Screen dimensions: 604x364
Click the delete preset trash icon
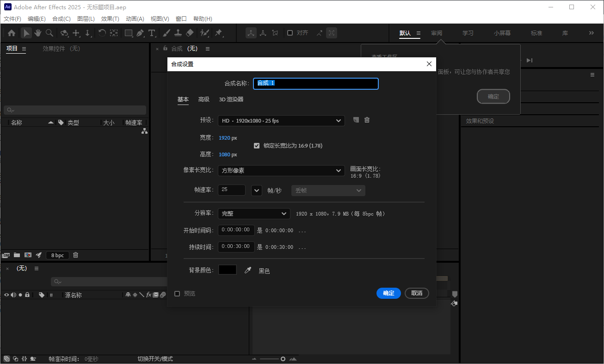pyautogui.click(x=367, y=120)
